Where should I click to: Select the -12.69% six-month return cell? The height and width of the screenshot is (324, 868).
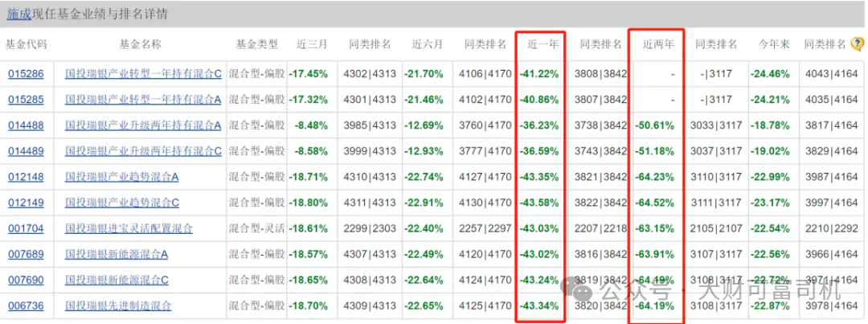(425, 125)
